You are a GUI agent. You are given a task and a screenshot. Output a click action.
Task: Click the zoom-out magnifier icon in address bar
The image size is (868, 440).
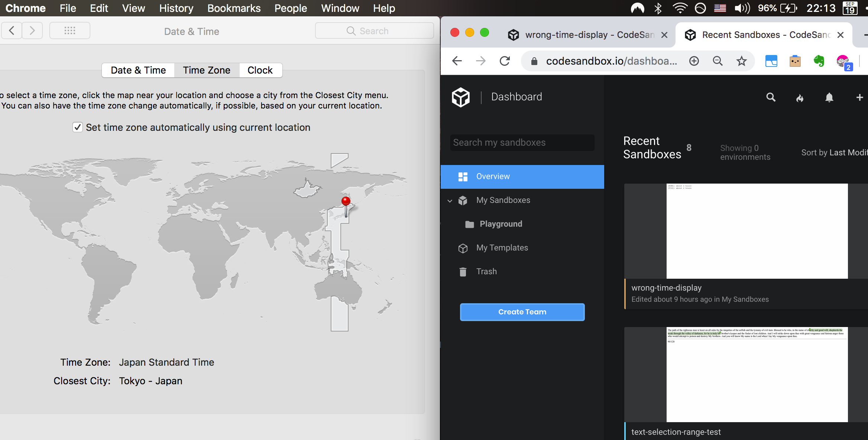pyautogui.click(x=718, y=61)
